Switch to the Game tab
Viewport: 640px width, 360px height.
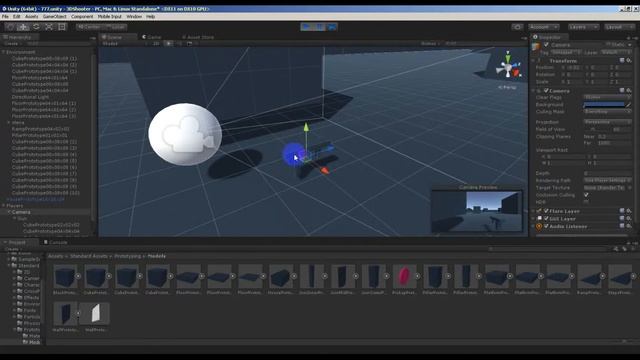152,37
